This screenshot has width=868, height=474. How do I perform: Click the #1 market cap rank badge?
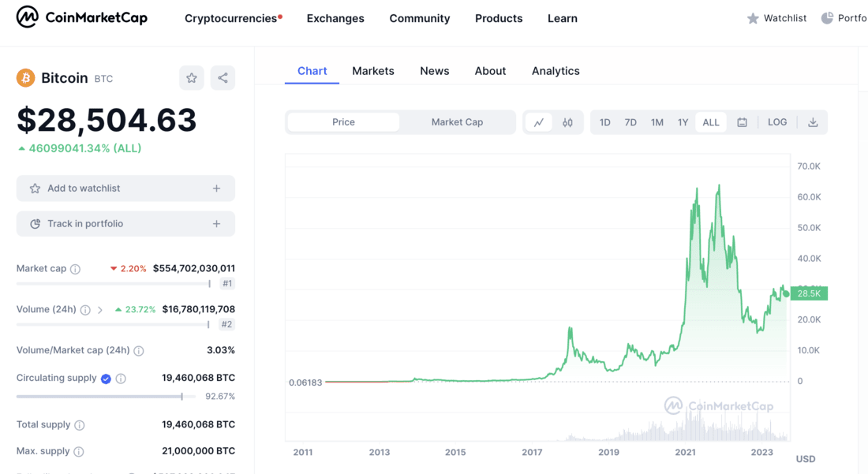(x=227, y=284)
